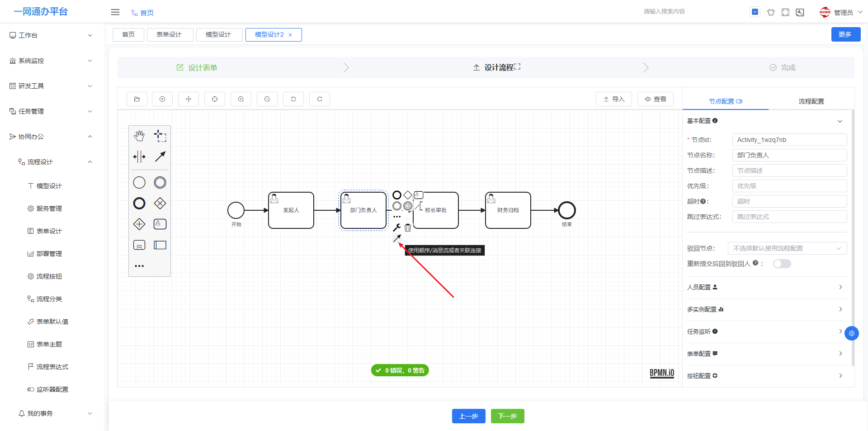Viewport: 868px width, 431px height.
Task: Open the 模型设计 page tab
Action: [x=219, y=35]
